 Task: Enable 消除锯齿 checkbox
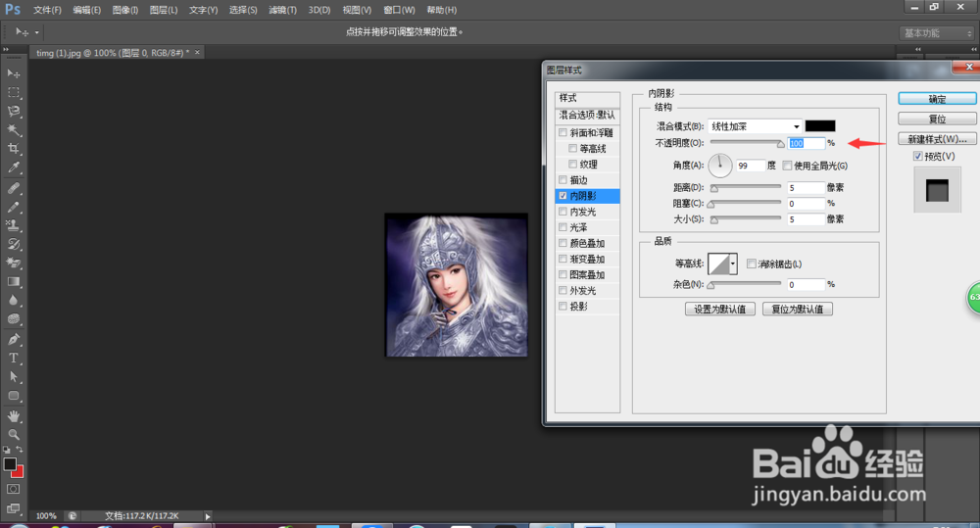pyautogui.click(x=752, y=264)
